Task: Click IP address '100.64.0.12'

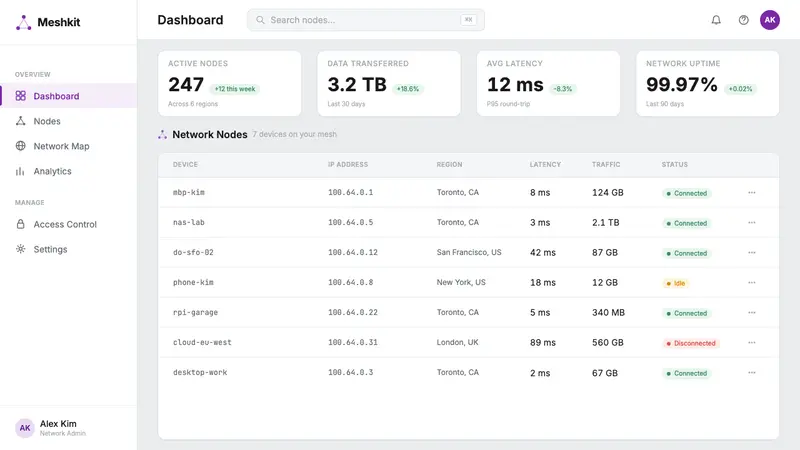Action: [x=353, y=253]
